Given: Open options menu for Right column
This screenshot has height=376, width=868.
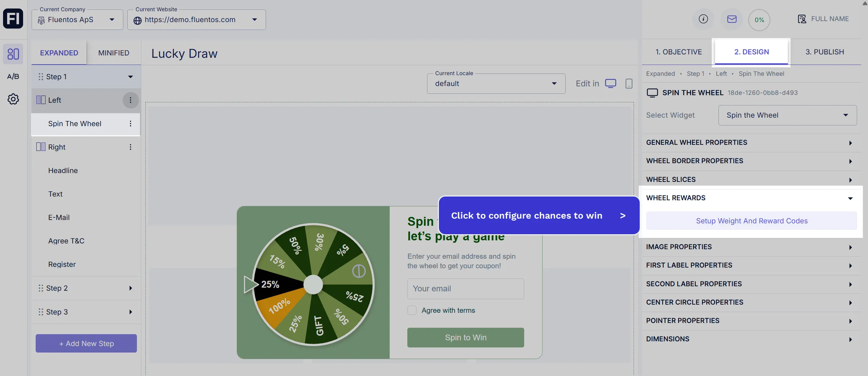Looking at the screenshot, I should pyautogui.click(x=130, y=147).
